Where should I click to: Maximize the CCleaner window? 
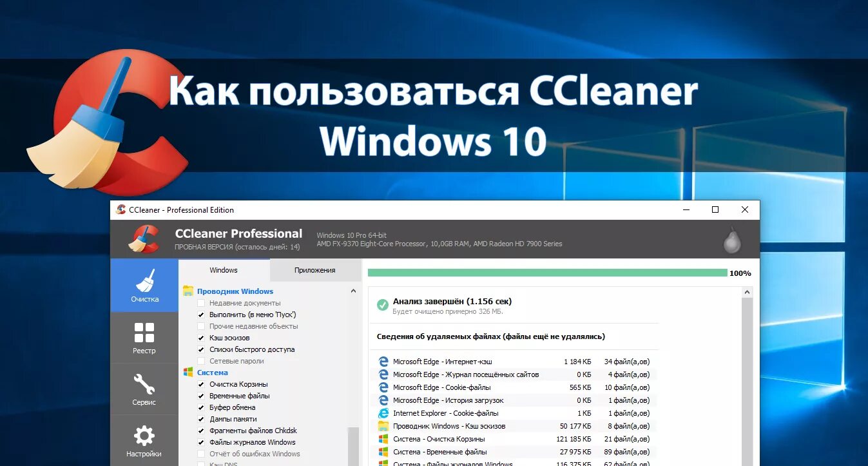coord(715,209)
